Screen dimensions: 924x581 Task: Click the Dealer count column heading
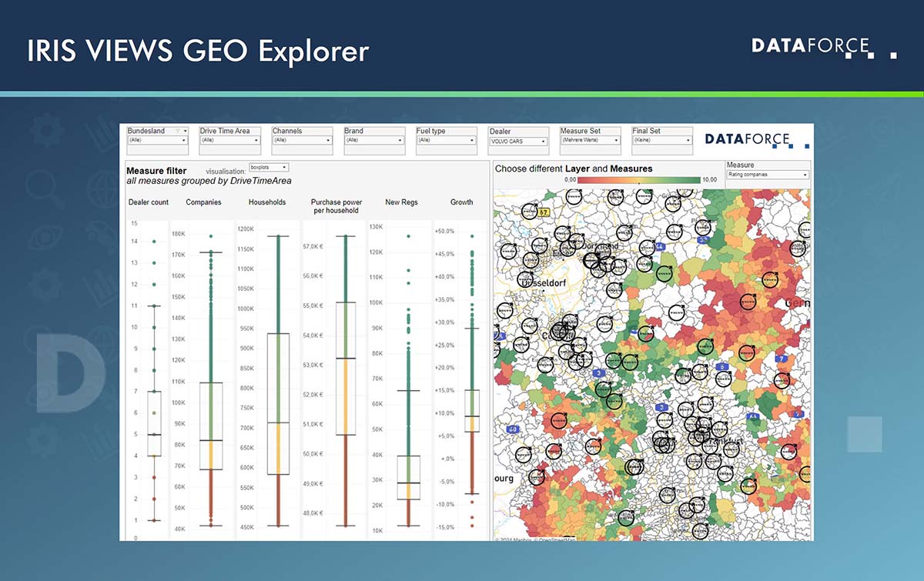coord(148,202)
